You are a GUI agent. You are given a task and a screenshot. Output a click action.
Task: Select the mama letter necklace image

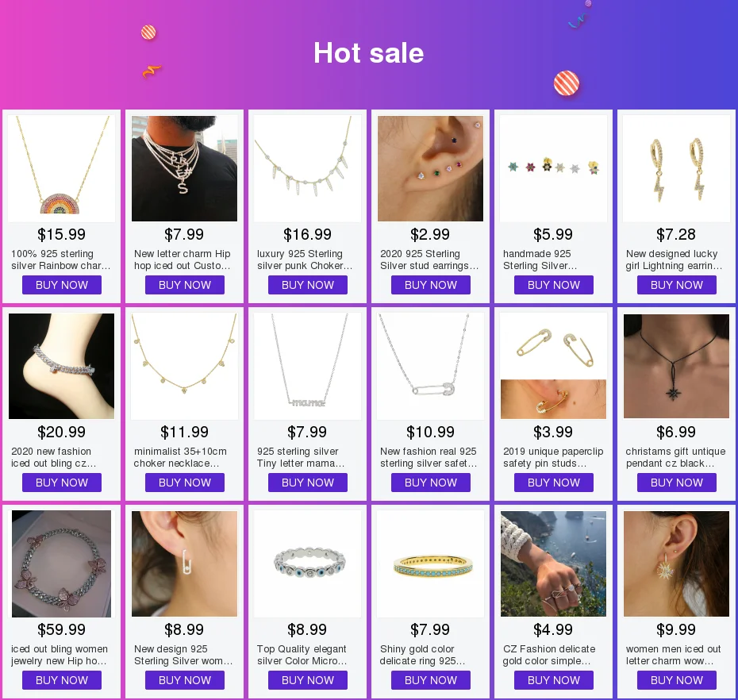coord(308,366)
